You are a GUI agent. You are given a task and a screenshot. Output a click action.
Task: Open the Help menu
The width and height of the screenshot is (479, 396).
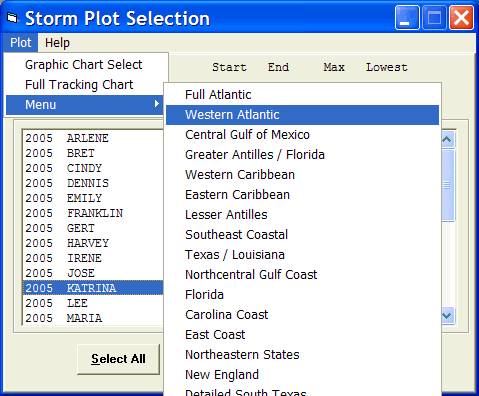57,43
